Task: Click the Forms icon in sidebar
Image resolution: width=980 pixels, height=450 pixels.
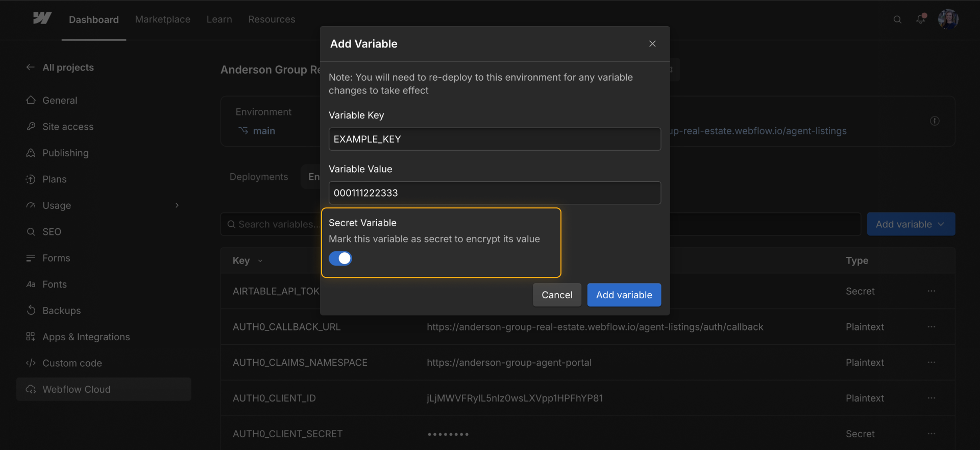Action: click(31, 258)
